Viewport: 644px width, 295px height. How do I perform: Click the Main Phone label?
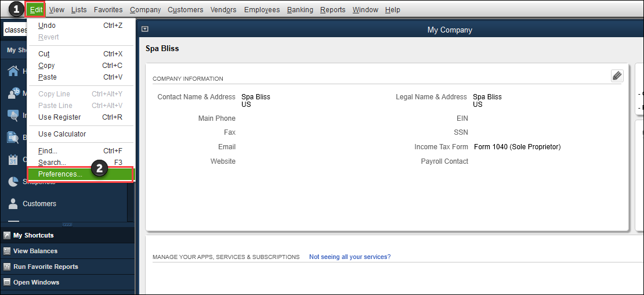(217, 118)
